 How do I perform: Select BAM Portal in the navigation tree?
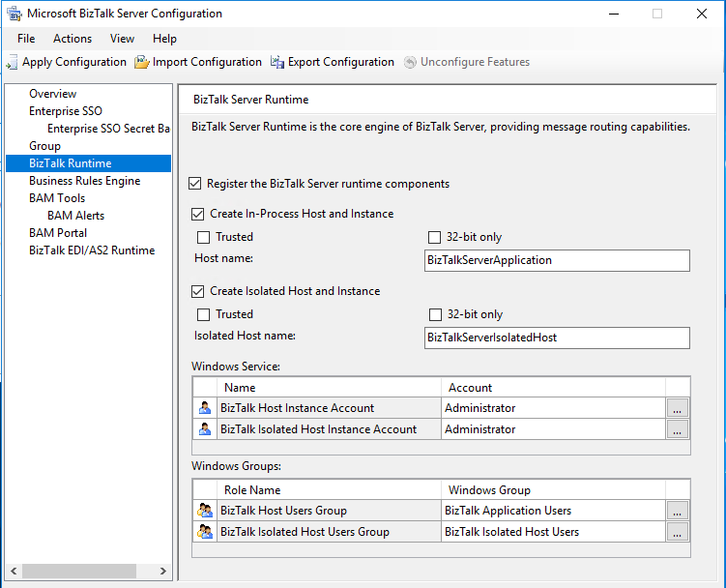click(58, 233)
